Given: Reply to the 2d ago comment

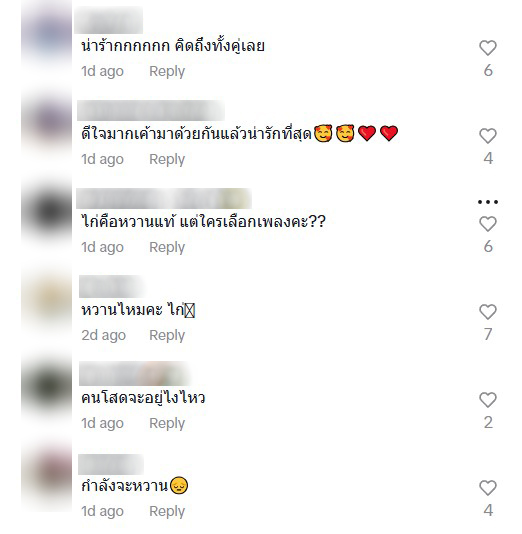Looking at the screenshot, I should 167,335.
